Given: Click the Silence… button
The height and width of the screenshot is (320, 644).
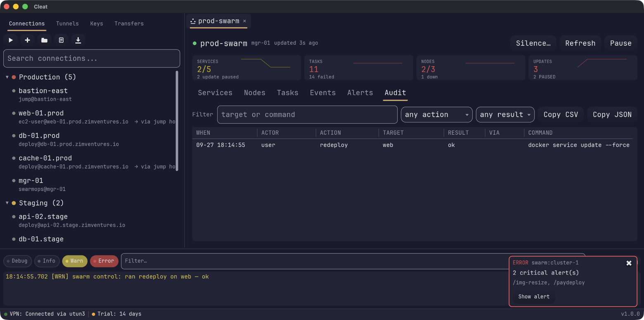Looking at the screenshot, I should tap(533, 43).
